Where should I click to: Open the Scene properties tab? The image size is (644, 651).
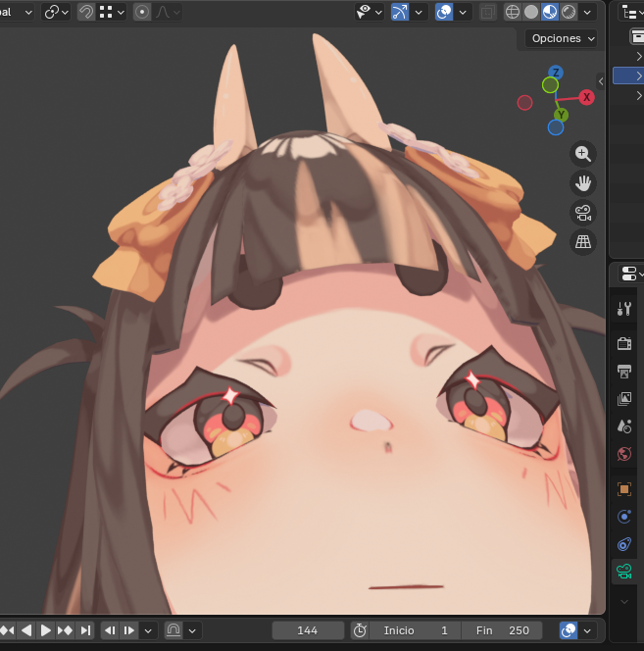click(624, 426)
